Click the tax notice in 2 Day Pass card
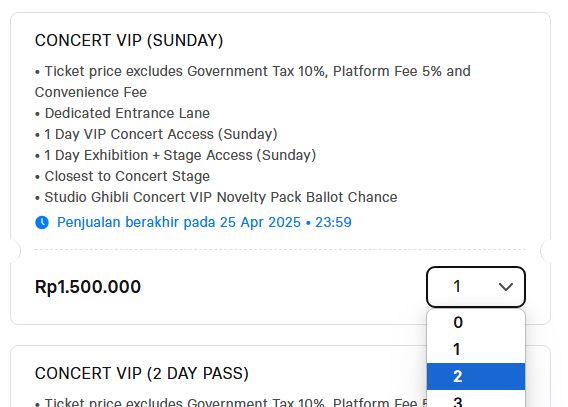The width and height of the screenshot is (568, 407). [231, 402]
